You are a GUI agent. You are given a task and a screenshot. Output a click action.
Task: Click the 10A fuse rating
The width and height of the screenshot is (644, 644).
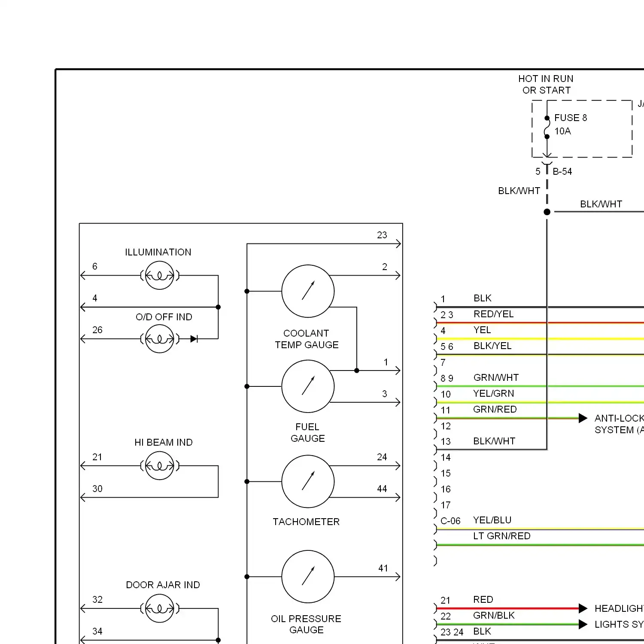[x=562, y=131]
